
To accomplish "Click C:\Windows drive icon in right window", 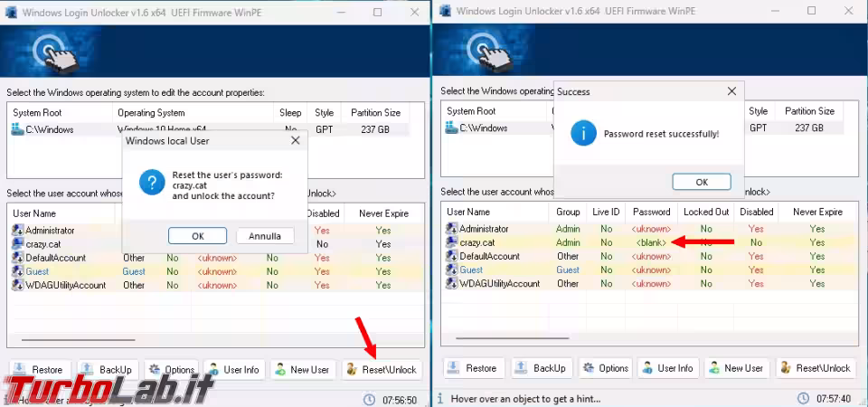I will (451, 128).
